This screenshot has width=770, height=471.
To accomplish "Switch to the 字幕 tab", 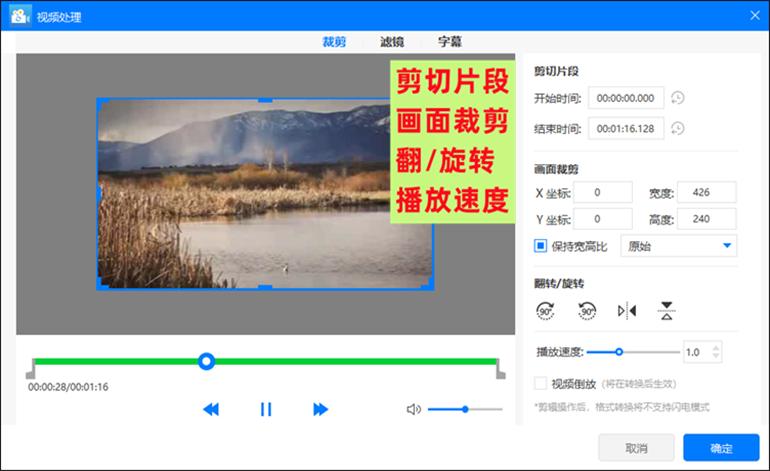I will point(450,42).
